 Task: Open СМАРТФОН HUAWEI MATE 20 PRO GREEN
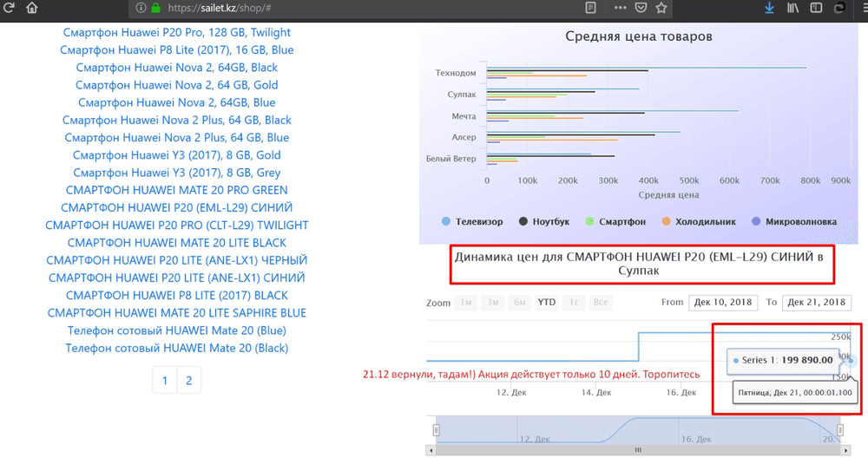[176, 190]
